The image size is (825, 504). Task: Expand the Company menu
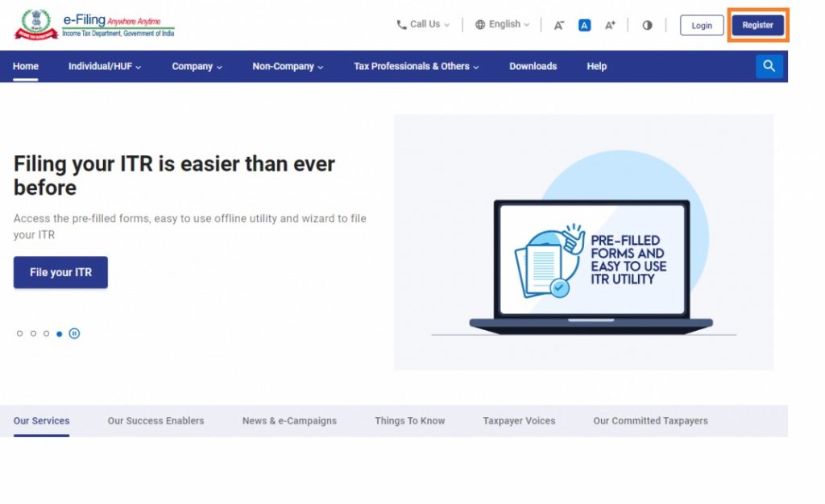click(197, 67)
